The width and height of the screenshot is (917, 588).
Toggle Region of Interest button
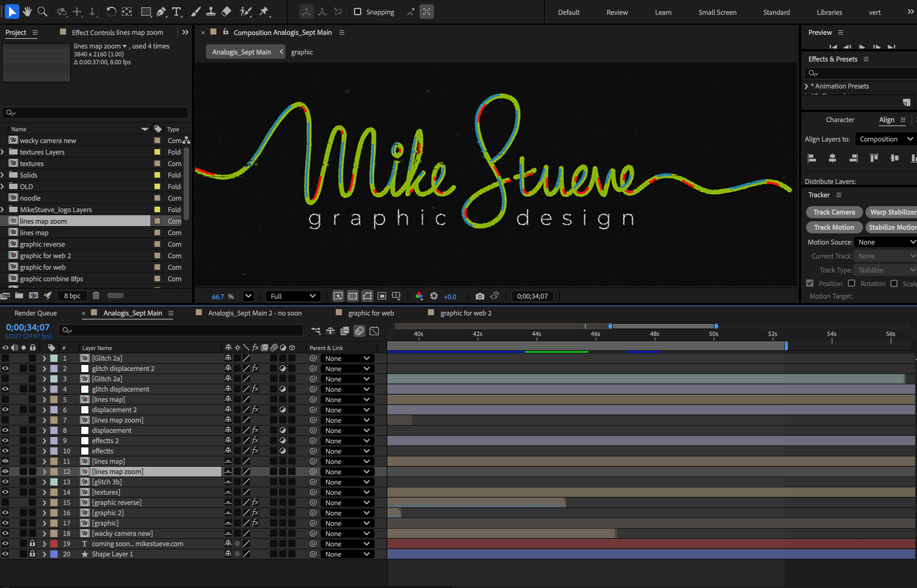tap(382, 296)
